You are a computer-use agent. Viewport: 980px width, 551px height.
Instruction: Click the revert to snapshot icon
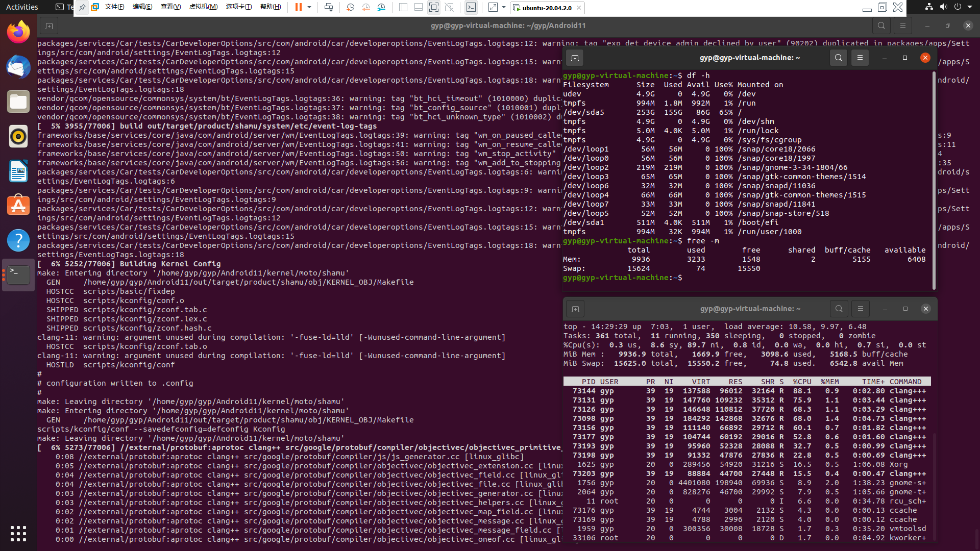(366, 7)
